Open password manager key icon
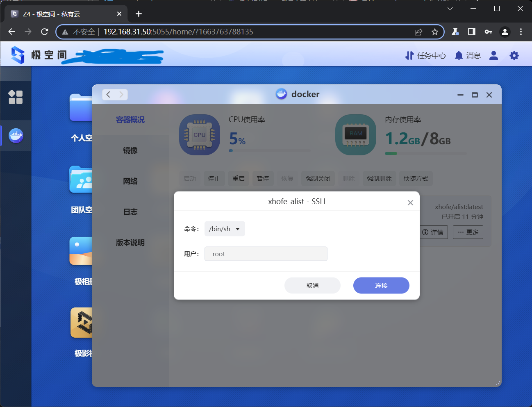532x407 pixels. click(488, 32)
